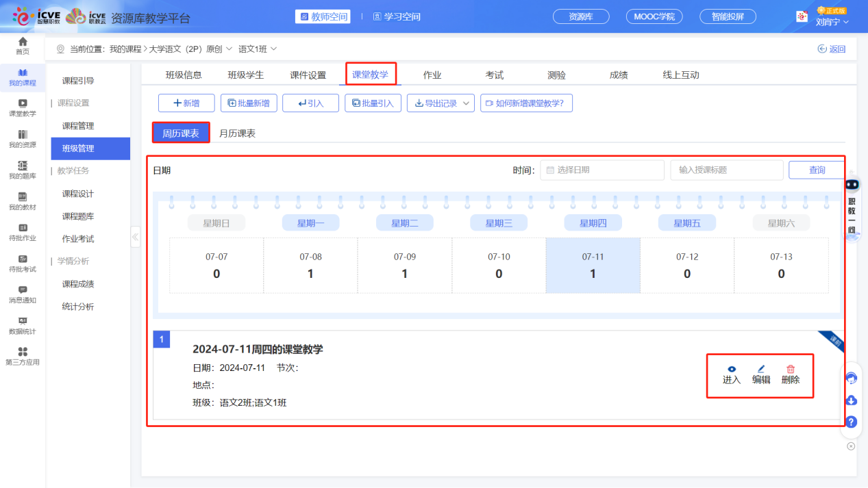The height and width of the screenshot is (488, 868).
Task: Open the 课堂教学 sidebar section
Action: point(23,106)
